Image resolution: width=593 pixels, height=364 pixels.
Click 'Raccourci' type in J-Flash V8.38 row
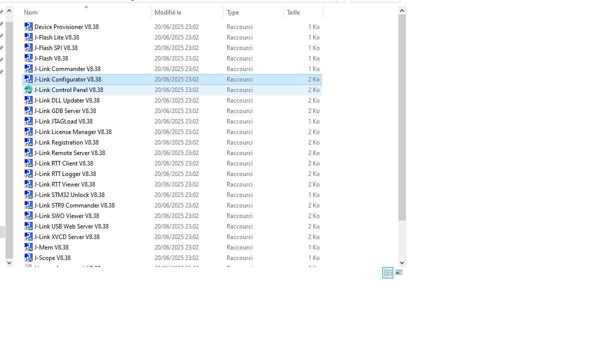click(x=240, y=58)
